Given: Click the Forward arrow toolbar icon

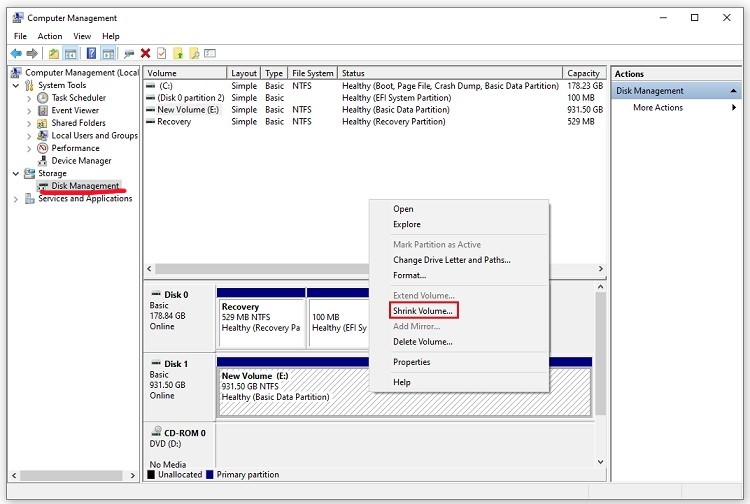Looking at the screenshot, I should 32,54.
